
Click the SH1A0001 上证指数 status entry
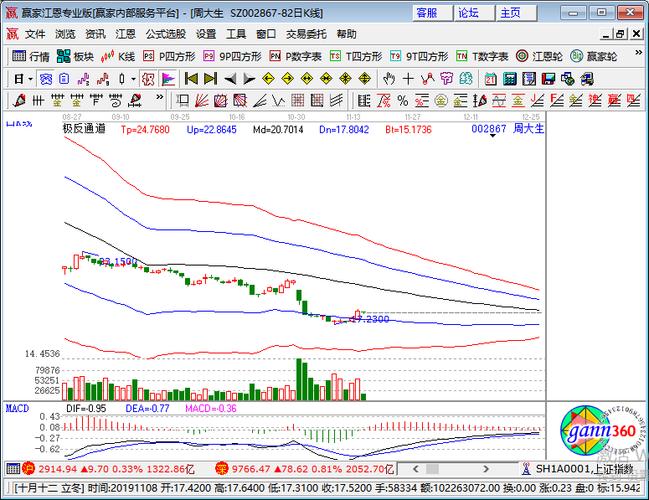(x=584, y=469)
